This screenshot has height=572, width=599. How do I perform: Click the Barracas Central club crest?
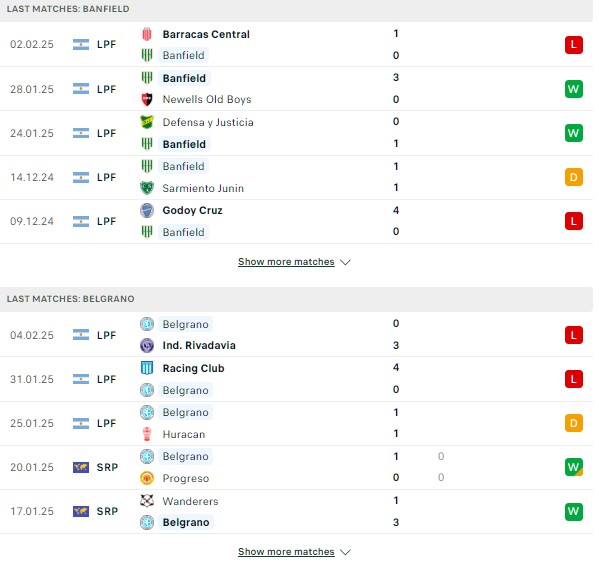(147, 34)
